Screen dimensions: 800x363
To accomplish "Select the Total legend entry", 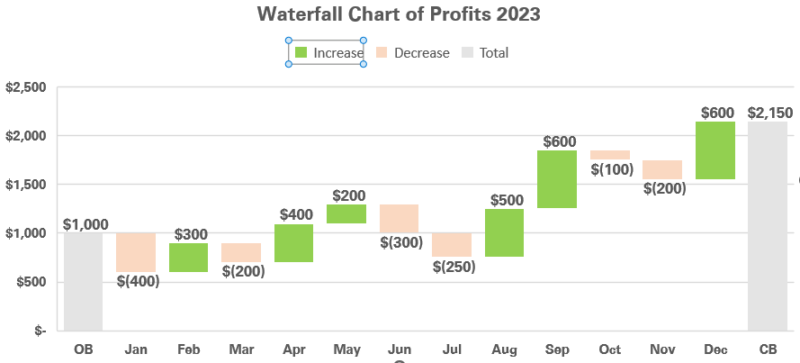I will [485, 53].
